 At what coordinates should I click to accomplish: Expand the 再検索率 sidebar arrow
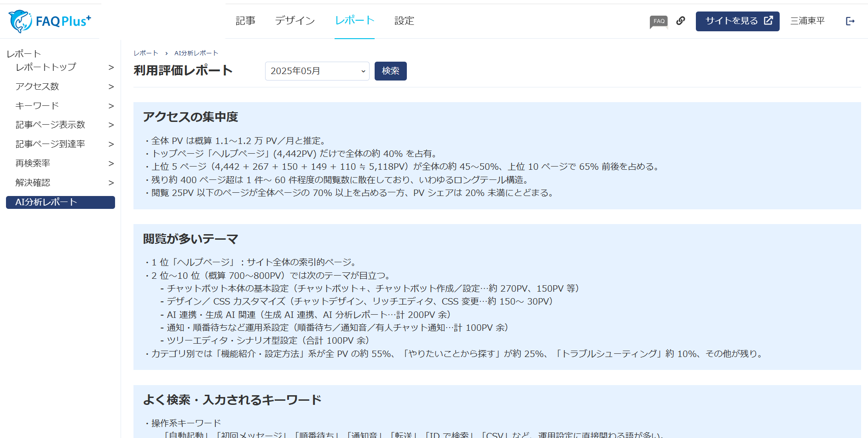tap(111, 163)
